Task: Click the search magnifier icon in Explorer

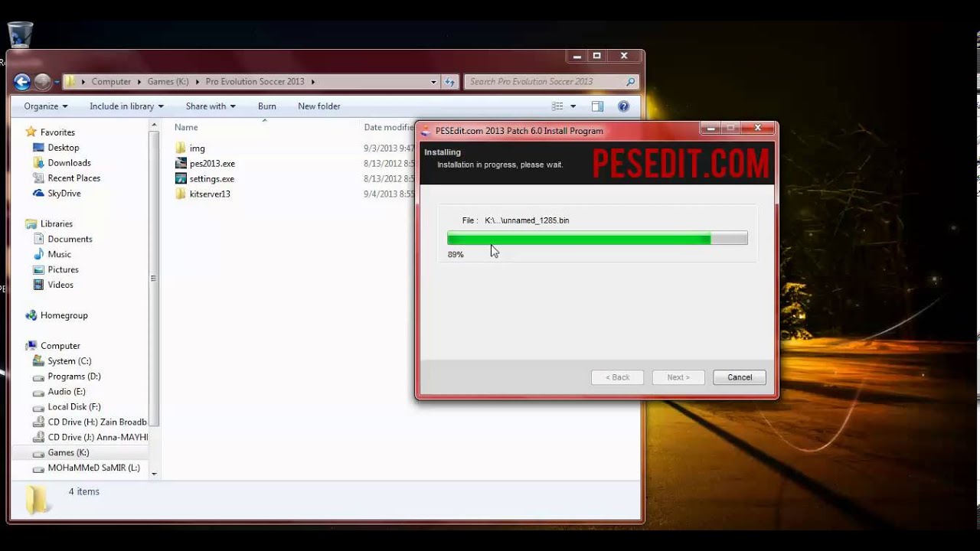Action: (630, 81)
